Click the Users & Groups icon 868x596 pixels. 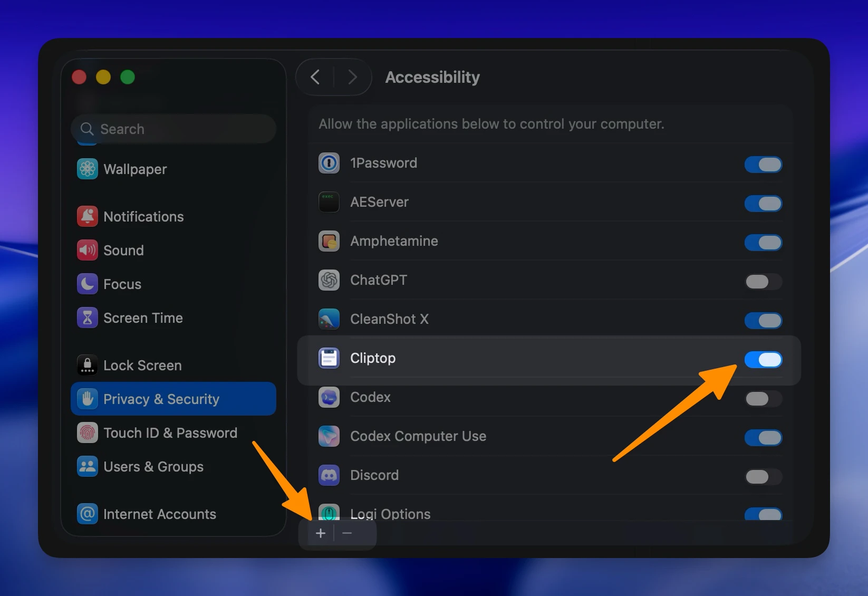point(88,466)
